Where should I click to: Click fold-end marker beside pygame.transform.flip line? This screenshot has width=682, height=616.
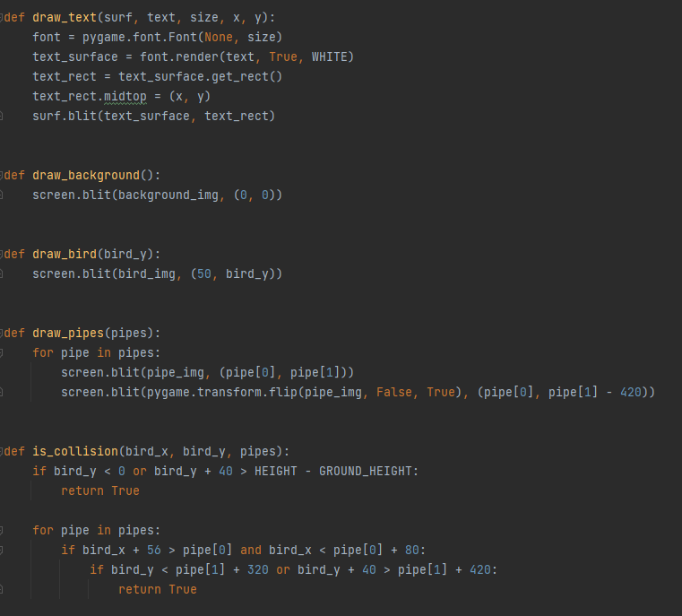[2, 392]
